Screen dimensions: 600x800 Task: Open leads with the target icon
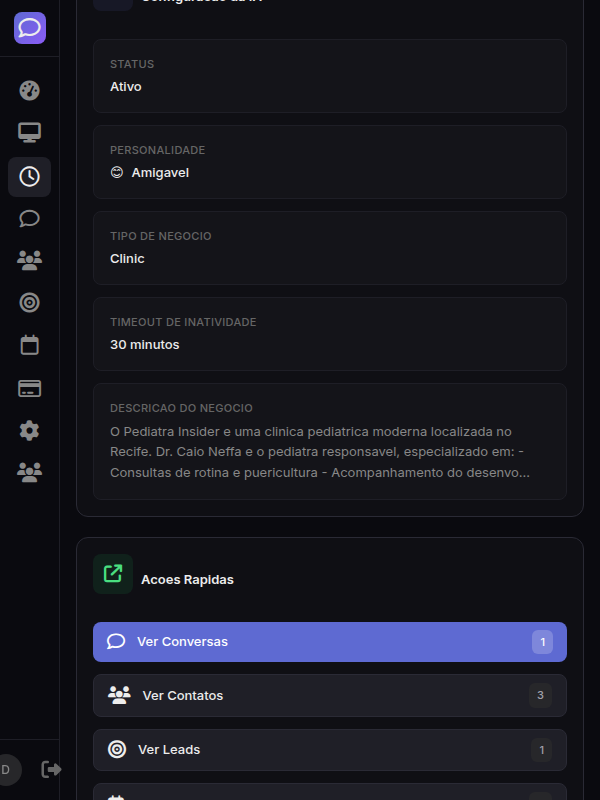[x=29, y=302]
